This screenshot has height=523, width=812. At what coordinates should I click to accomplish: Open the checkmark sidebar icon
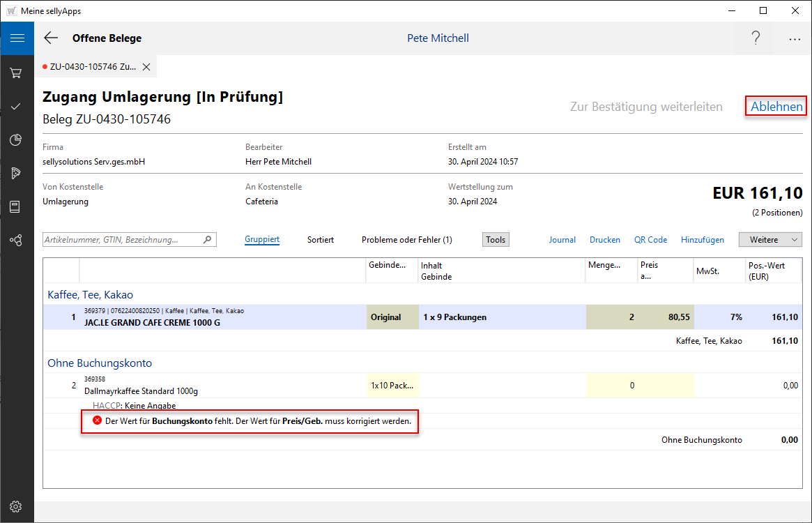pos(16,107)
